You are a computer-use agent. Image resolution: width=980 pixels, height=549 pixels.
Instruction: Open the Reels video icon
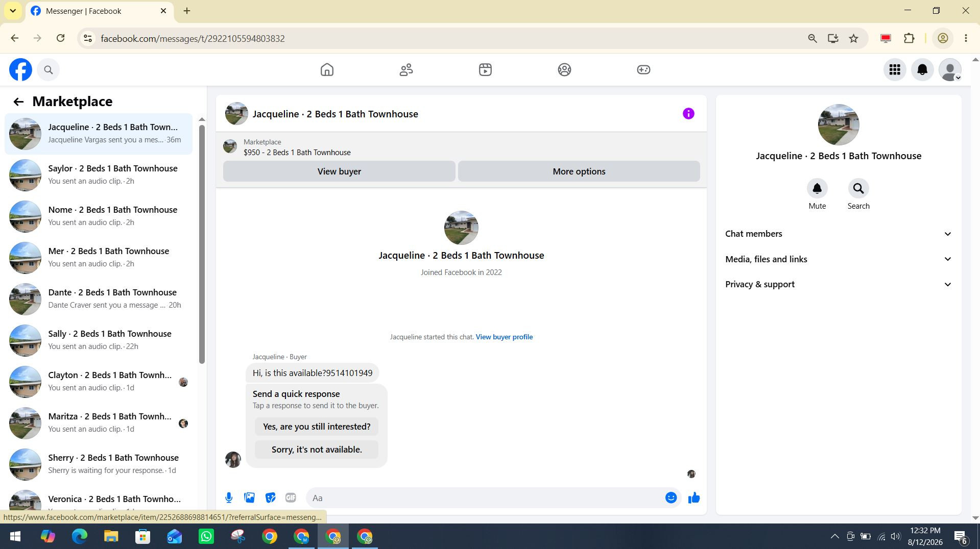pos(485,70)
